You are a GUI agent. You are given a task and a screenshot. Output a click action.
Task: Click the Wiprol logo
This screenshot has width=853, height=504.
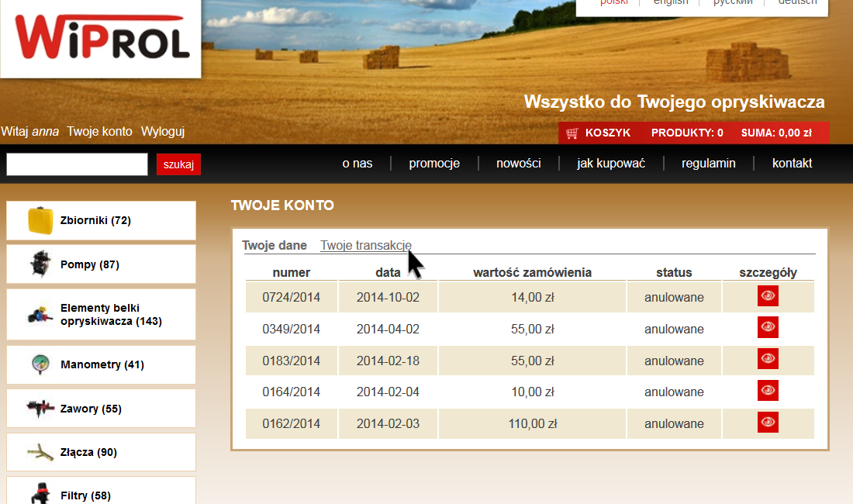coord(101,38)
